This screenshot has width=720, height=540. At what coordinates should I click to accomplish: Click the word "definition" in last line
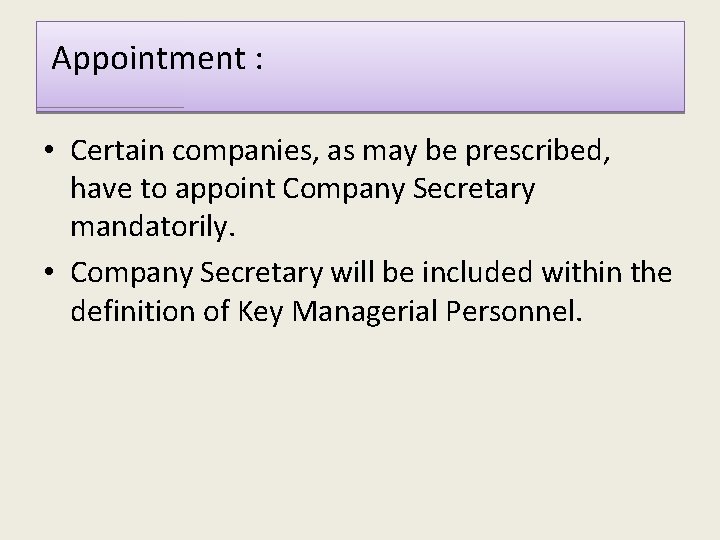click(x=133, y=311)
